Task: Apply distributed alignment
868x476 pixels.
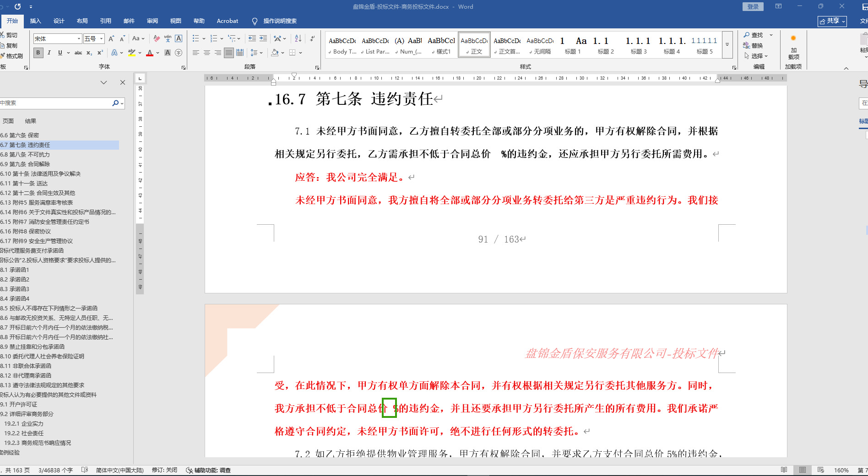Action: (240, 53)
